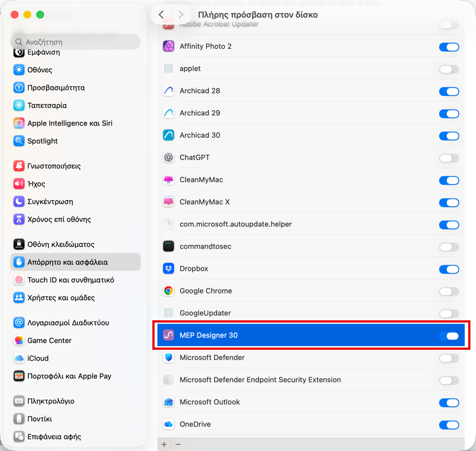Enable Microsoft Defender disk access switch

tap(449, 358)
